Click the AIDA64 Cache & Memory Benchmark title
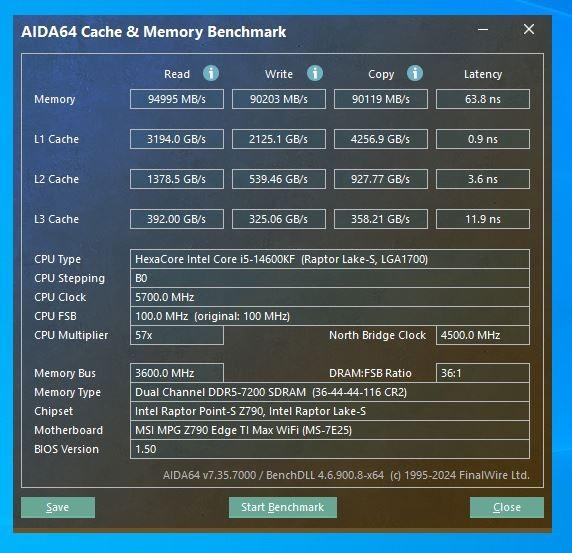Screen dimensions: 572x553 click(154, 32)
